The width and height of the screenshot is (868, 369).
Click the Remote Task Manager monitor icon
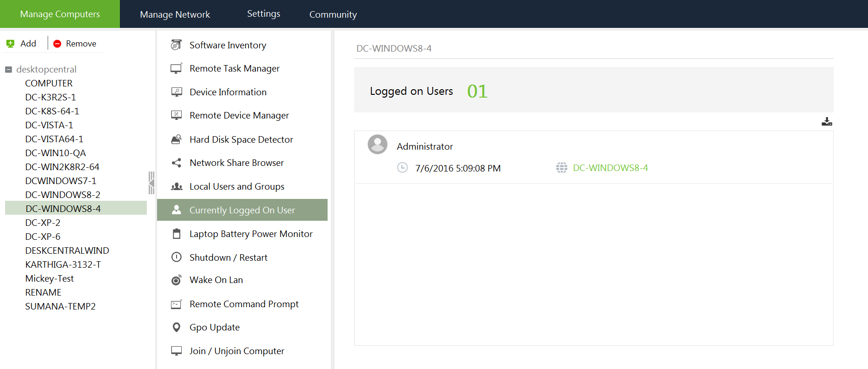pyautogui.click(x=176, y=68)
